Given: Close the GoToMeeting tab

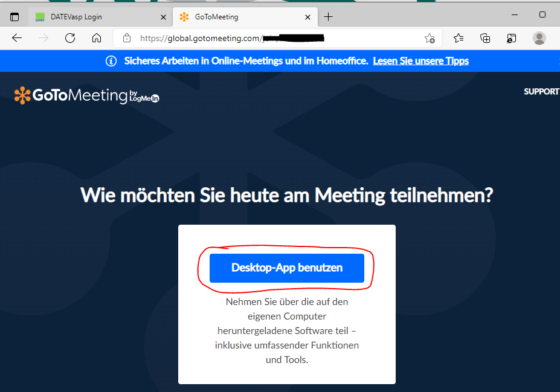Looking at the screenshot, I should [x=307, y=17].
